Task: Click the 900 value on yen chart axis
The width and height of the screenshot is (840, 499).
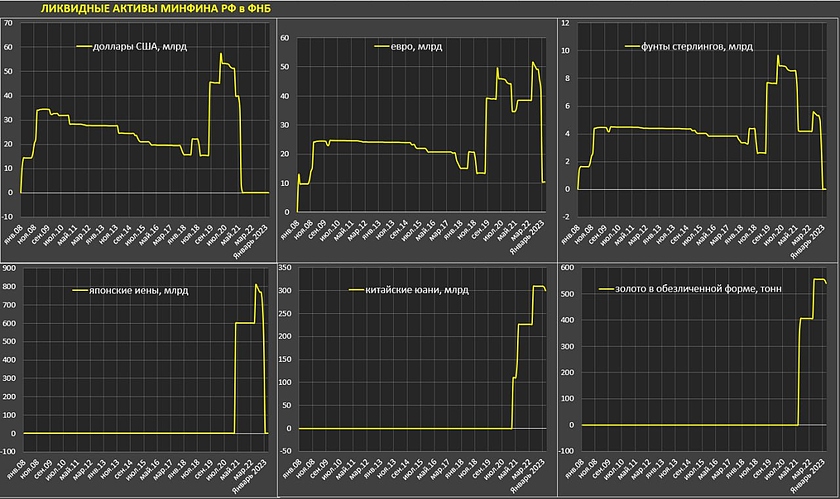Action: click(x=10, y=268)
